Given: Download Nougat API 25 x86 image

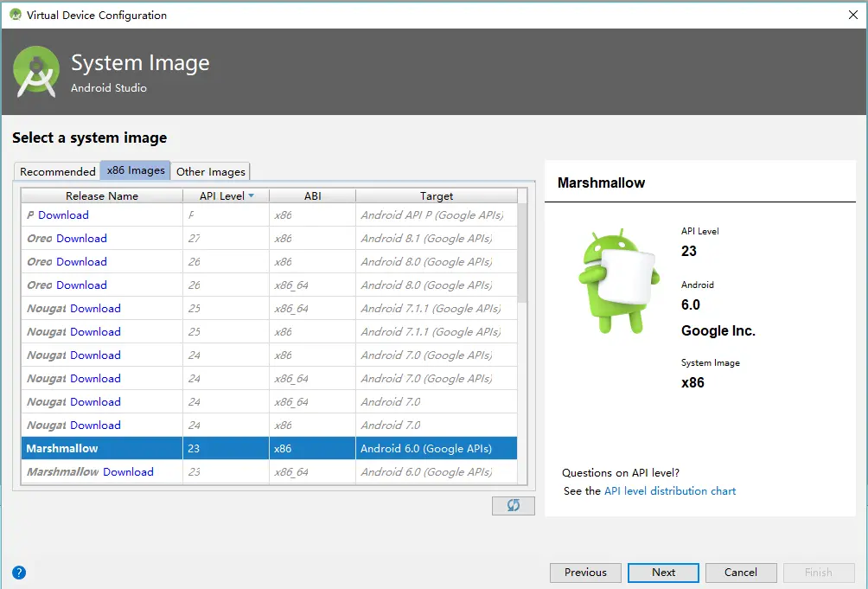Looking at the screenshot, I should click(95, 331).
